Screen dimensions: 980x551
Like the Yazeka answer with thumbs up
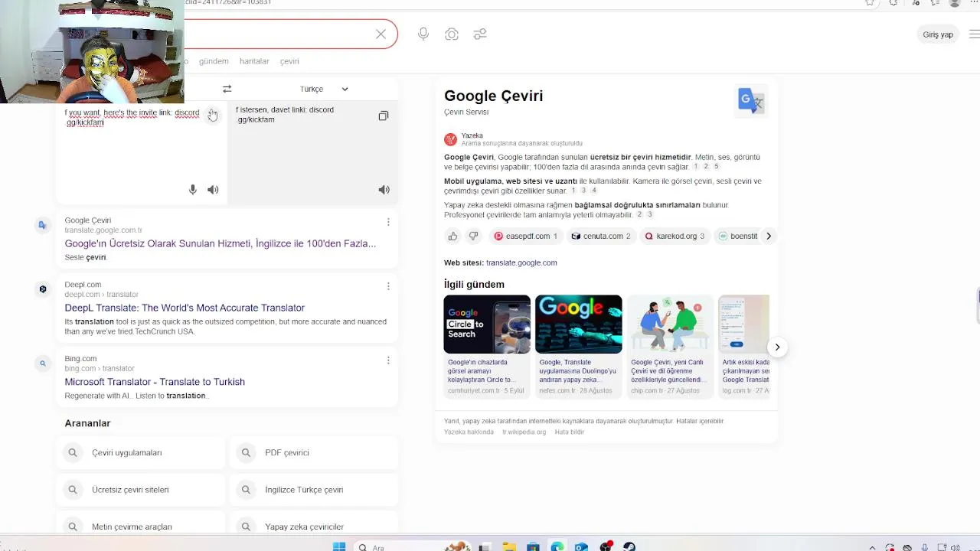(452, 236)
